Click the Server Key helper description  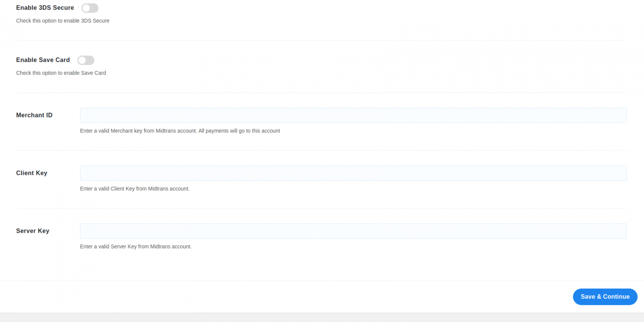point(135,246)
